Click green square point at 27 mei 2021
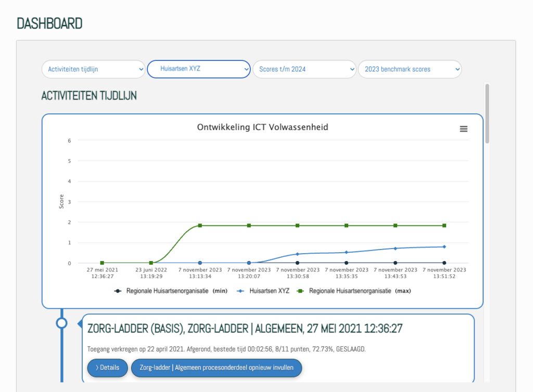The image size is (533, 392). click(102, 263)
